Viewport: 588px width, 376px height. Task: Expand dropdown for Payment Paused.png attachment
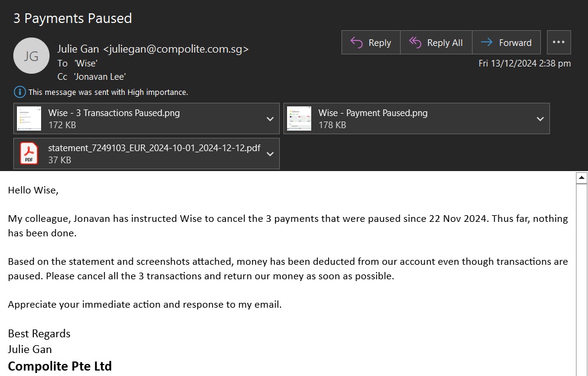[x=540, y=119]
